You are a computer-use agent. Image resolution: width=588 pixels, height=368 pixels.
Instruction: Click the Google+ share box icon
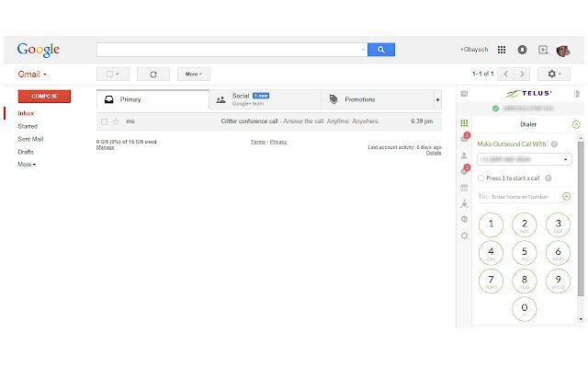543,50
